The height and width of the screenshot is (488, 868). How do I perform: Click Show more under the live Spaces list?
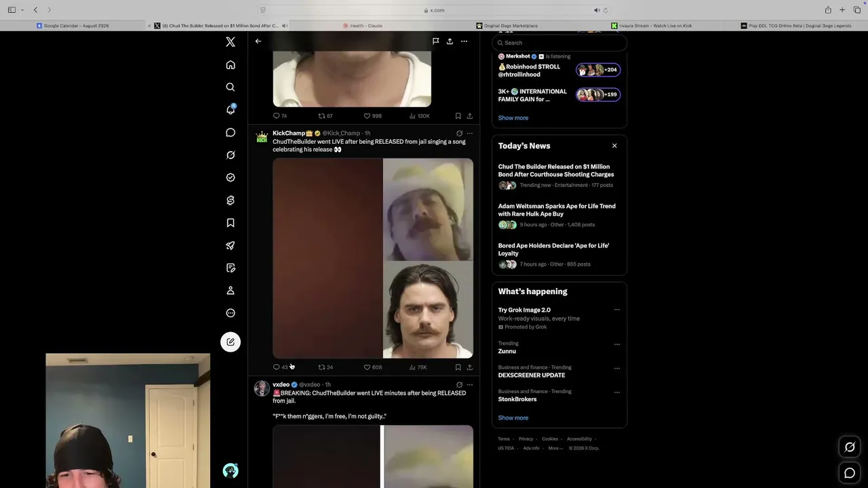pos(513,118)
